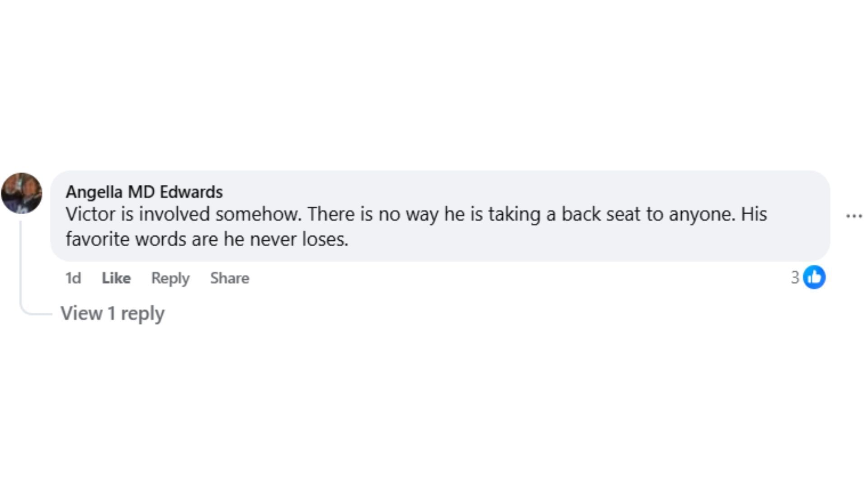Like Angella's comment

coord(116,278)
